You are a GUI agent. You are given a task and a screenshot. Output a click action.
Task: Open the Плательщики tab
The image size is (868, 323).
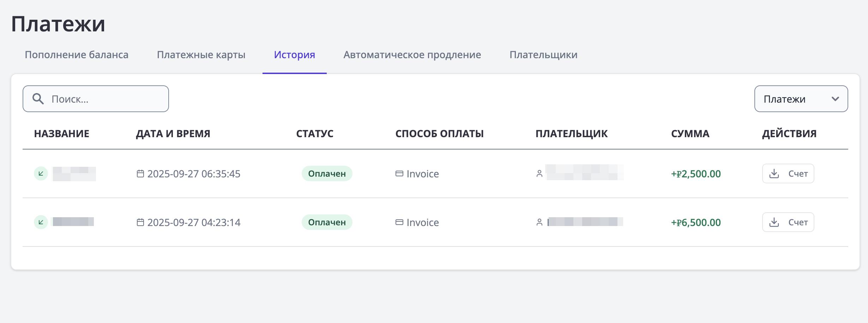pyautogui.click(x=543, y=55)
